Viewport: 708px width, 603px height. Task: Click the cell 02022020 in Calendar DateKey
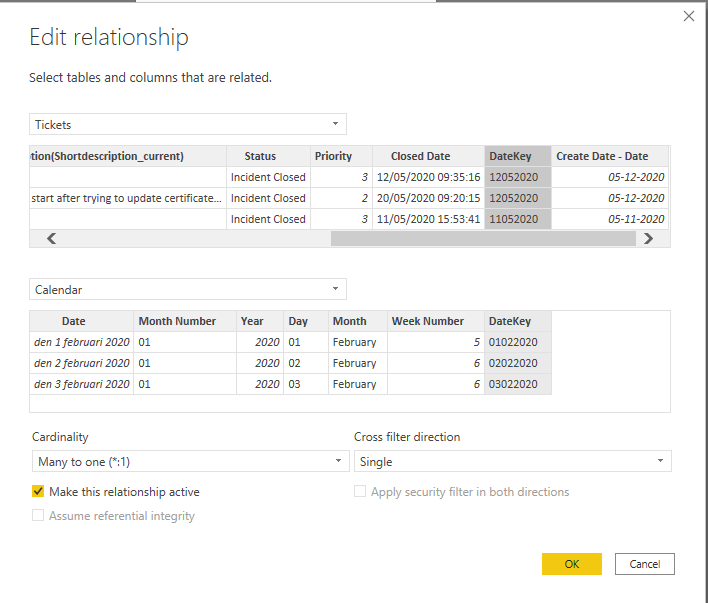point(517,363)
